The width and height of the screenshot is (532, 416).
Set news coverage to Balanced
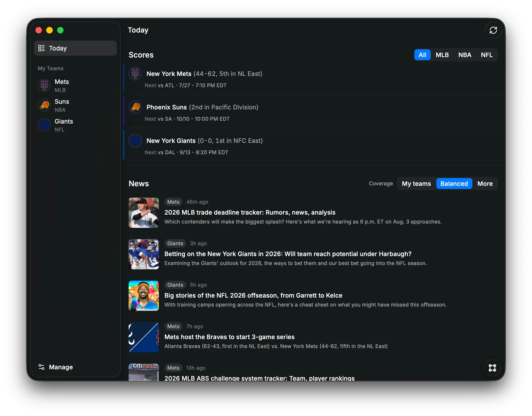(454, 184)
